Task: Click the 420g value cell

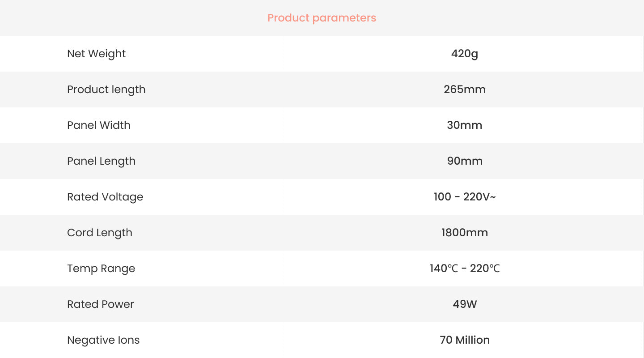Action: click(465, 54)
